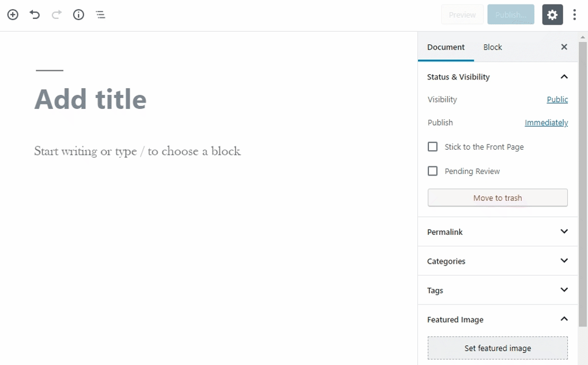Expand the Categories panel

pos(564,261)
